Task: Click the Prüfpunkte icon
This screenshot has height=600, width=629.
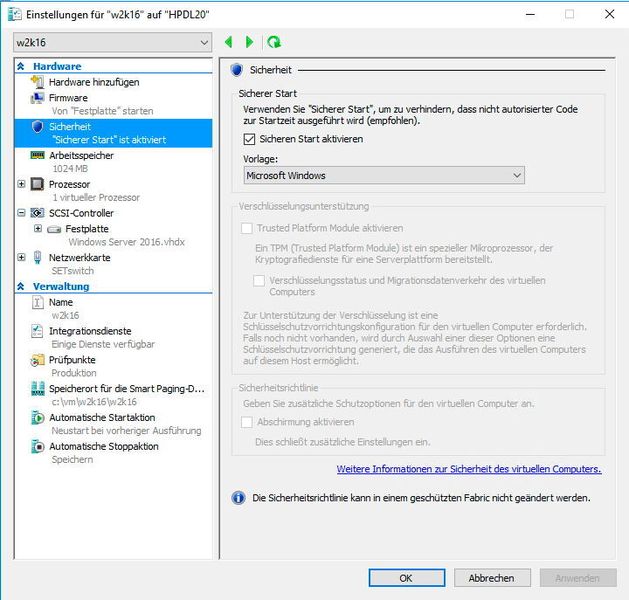Action: click(x=37, y=360)
